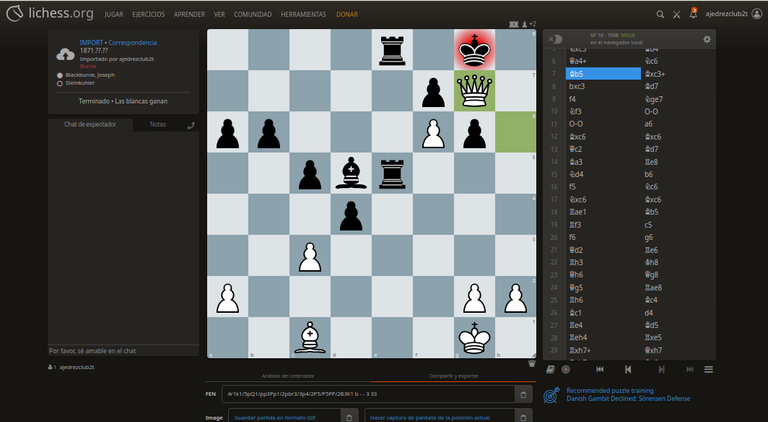Open the challenges crossed-swords icon
This screenshot has width=768, height=422.
tap(676, 14)
